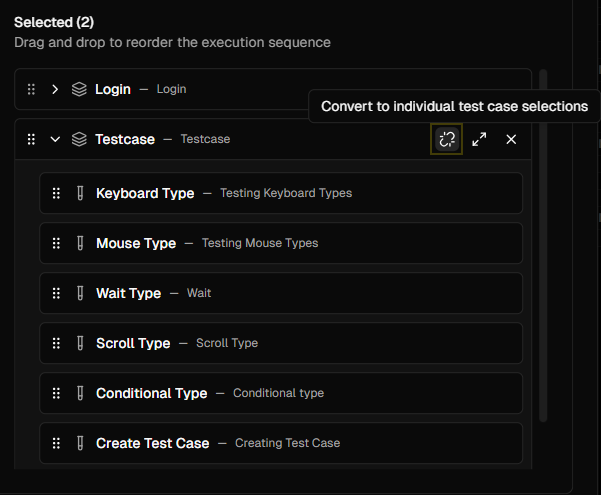This screenshot has width=601, height=495.
Task: Click the 'Conditional type' description text
Action: pos(279,393)
